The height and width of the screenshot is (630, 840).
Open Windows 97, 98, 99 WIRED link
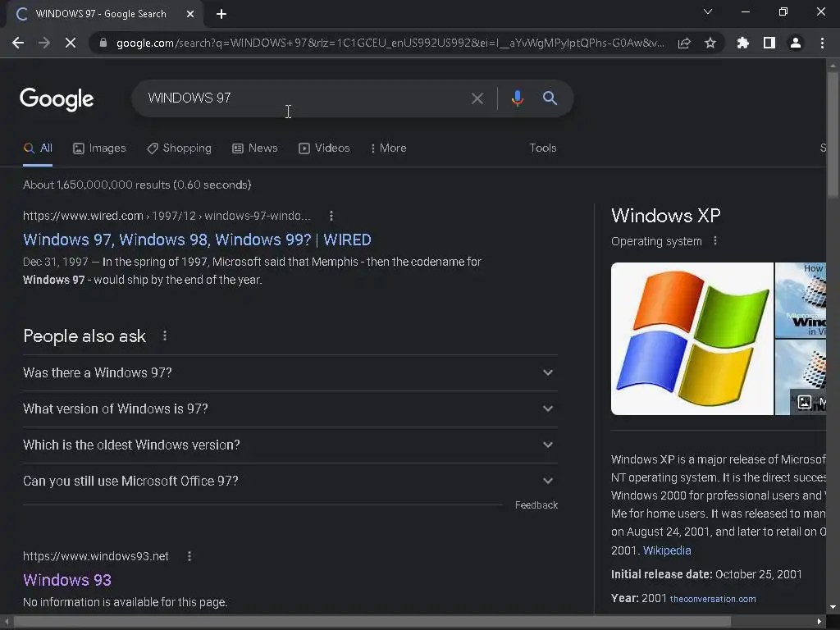[197, 240]
